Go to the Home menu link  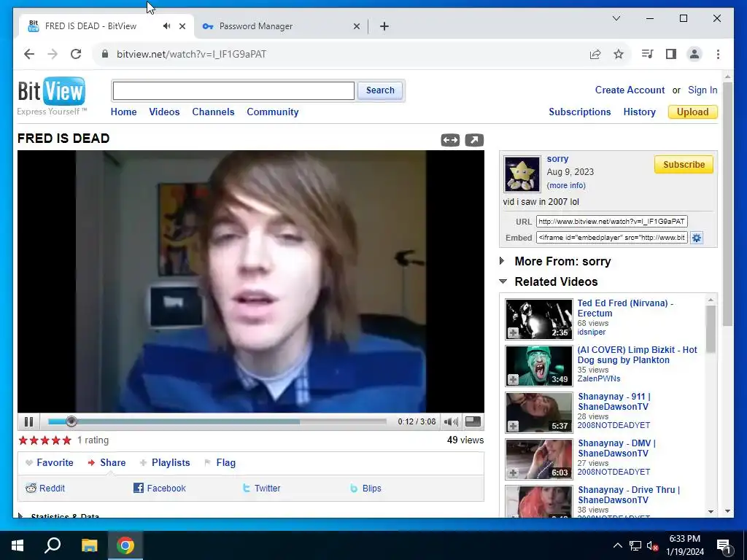click(x=123, y=112)
